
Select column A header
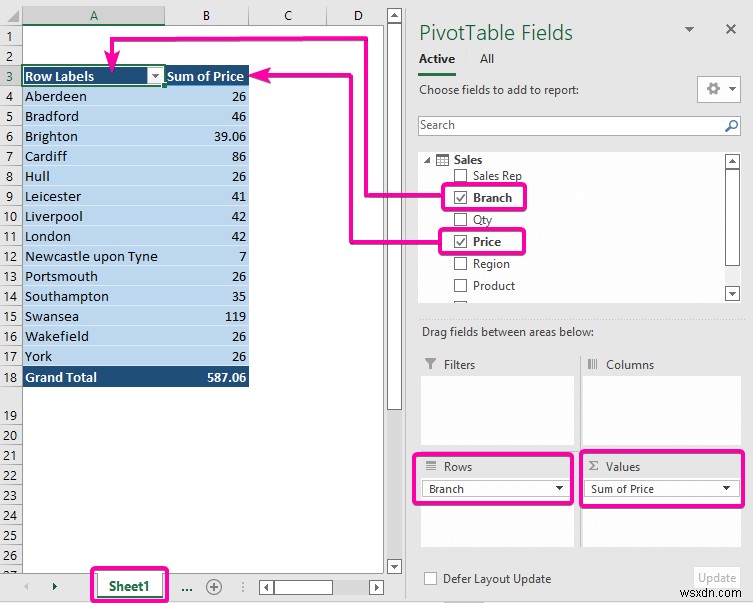coord(94,16)
